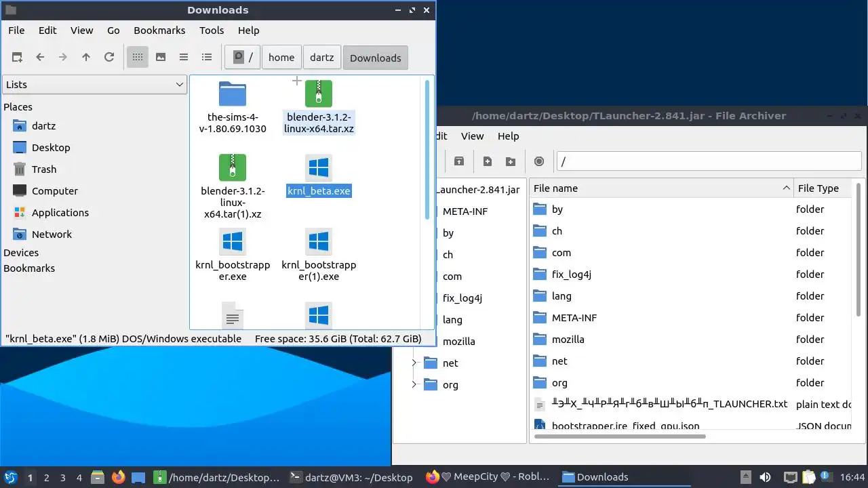
Task: Select mozilla in archive tree
Action: pos(459,342)
